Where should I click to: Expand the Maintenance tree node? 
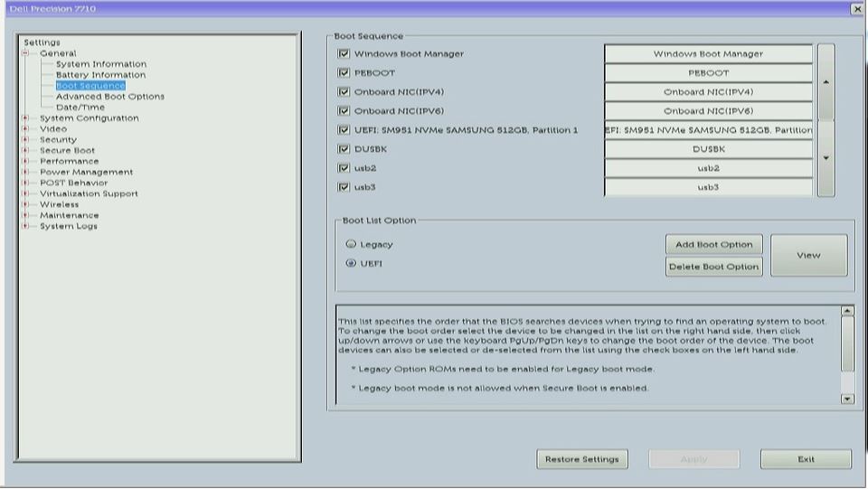pos(25,215)
